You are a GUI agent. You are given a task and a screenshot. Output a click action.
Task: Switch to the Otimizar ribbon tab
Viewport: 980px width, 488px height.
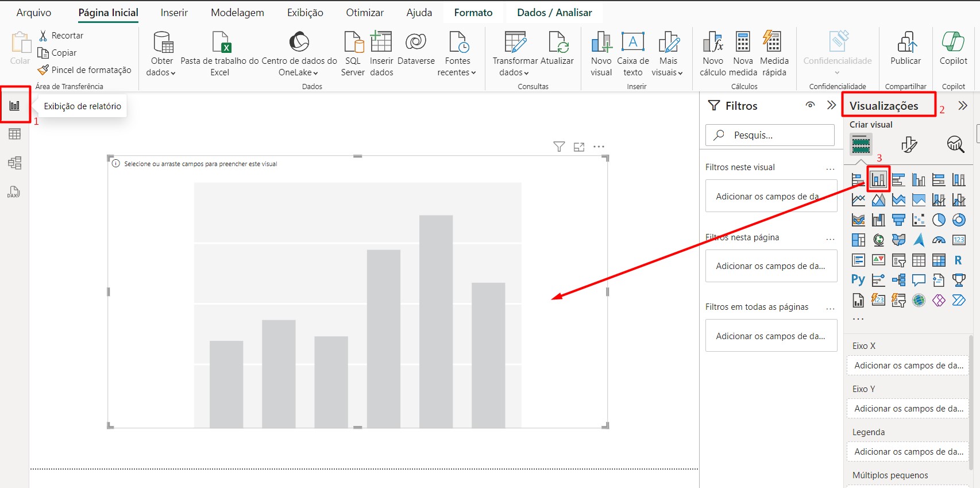point(365,13)
